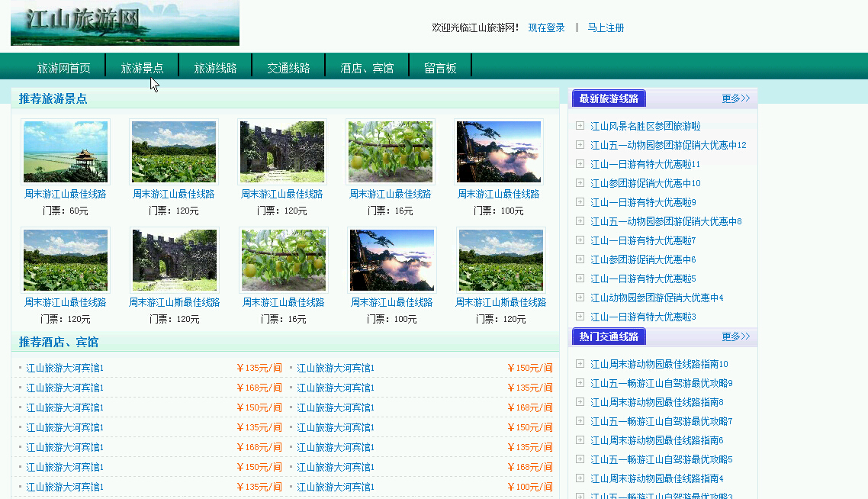Viewport: 868px width, 499px height.
Task: Click the 江山旅游网 logo banner
Action: click(x=125, y=23)
